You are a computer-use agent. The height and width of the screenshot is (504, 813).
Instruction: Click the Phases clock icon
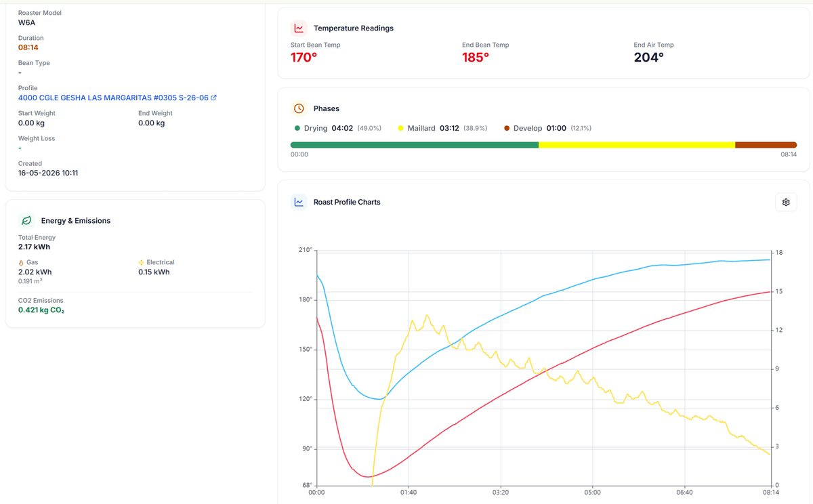coord(299,108)
